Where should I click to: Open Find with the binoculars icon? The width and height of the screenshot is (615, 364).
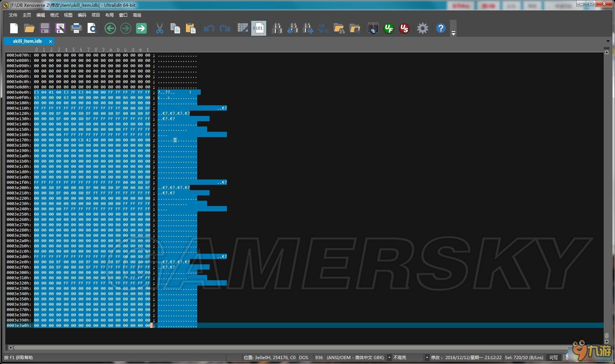pyautogui.click(x=277, y=28)
